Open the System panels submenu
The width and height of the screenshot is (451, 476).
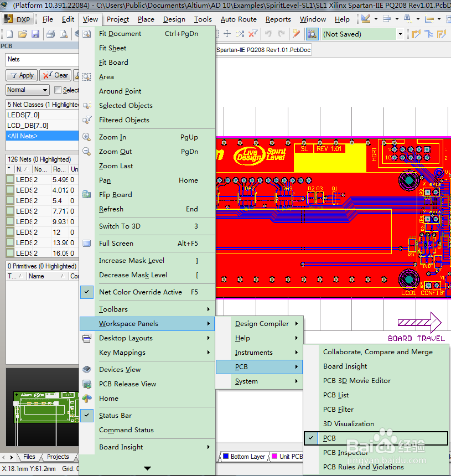click(x=259, y=381)
